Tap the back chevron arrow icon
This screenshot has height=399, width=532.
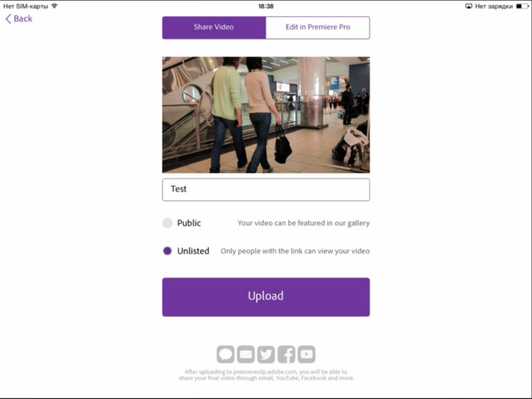click(9, 18)
